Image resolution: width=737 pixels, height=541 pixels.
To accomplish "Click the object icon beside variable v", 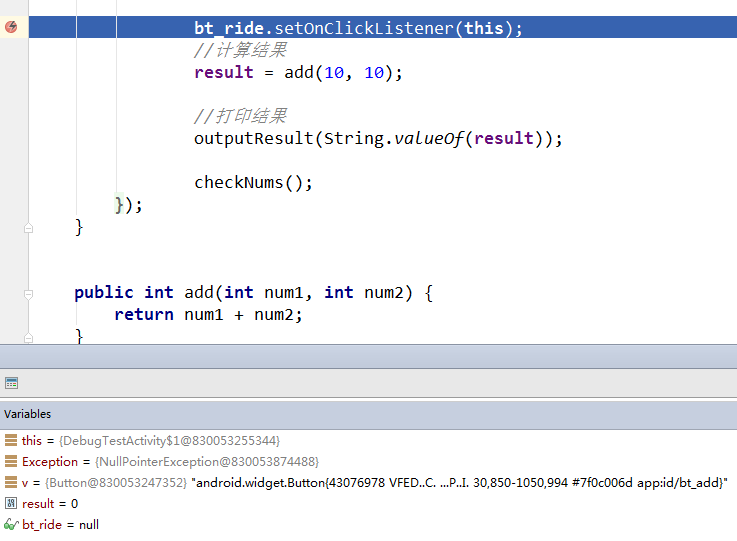I will [x=11, y=482].
